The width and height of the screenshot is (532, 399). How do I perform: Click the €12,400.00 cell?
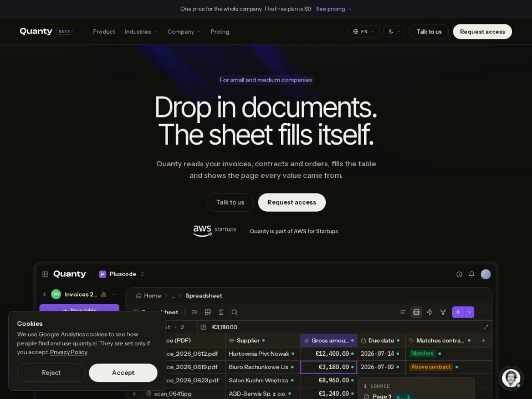[x=329, y=354]
